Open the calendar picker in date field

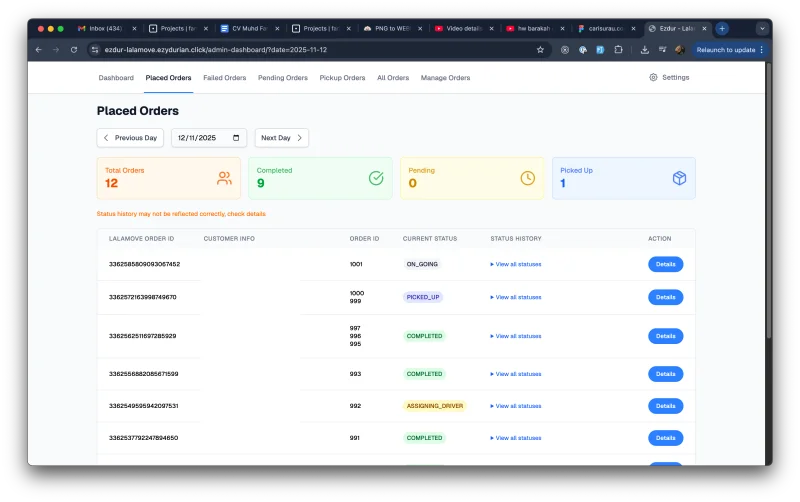(x=236, y=138)
